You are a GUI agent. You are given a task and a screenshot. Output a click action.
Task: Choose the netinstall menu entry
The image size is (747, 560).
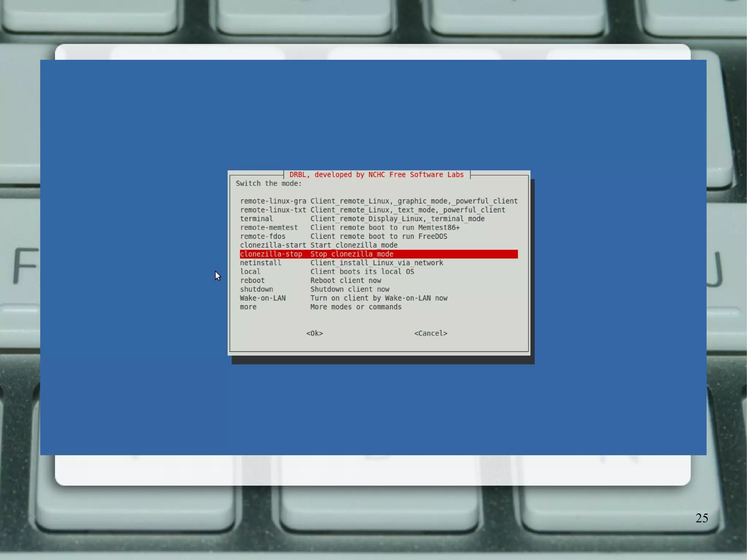pos(260,263)
